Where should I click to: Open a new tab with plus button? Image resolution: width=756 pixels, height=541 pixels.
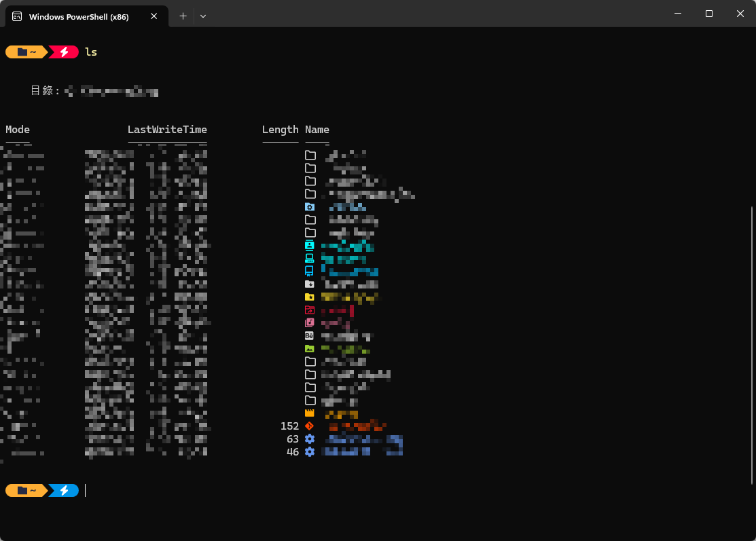point(183,16)
